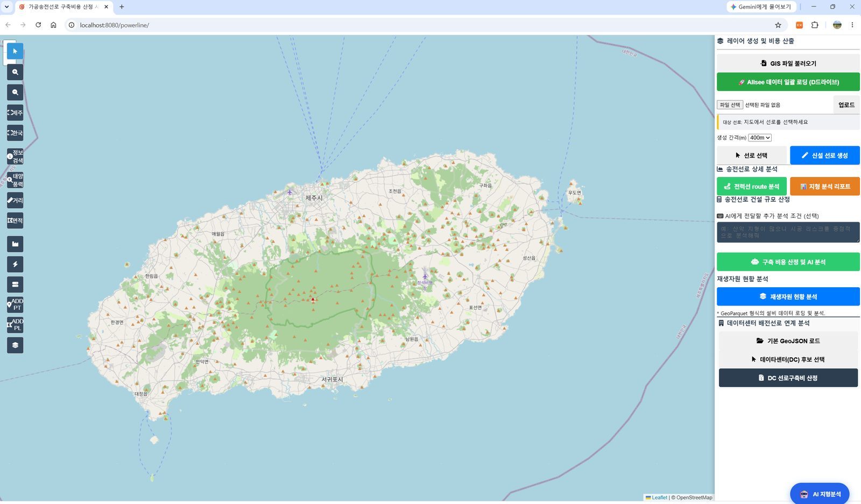Click the 선로 선택 button

[x=752, y=155]
